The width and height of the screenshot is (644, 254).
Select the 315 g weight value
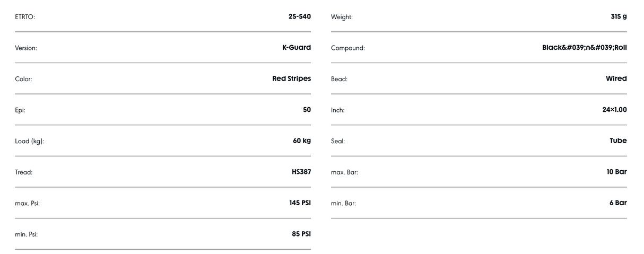click(x=619, y=16)
